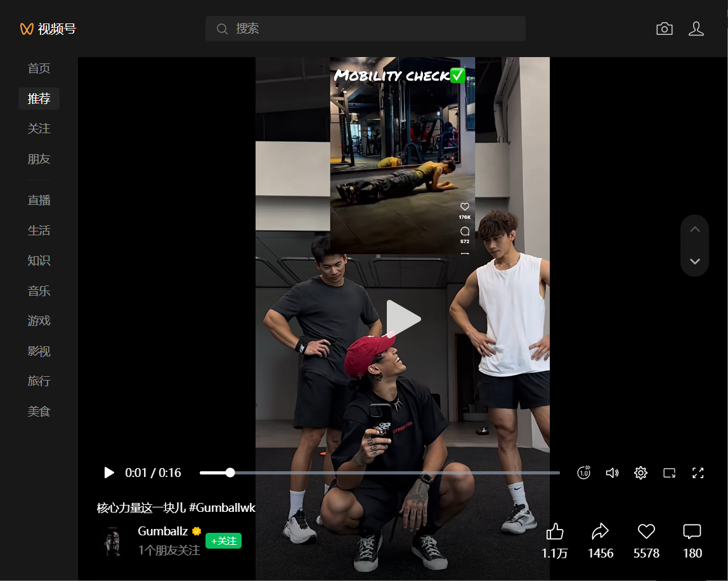This screenshot has width=728, height=581.
Task: Open 音乐 category in sidebar
Action: point(39,291)
